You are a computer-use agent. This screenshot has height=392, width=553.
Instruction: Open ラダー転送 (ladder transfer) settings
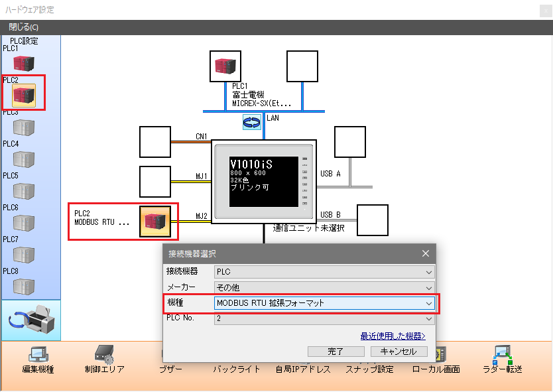pos(503,359)
